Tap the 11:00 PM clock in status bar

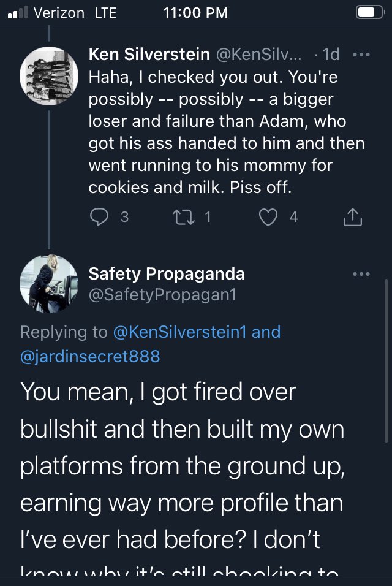195,13
